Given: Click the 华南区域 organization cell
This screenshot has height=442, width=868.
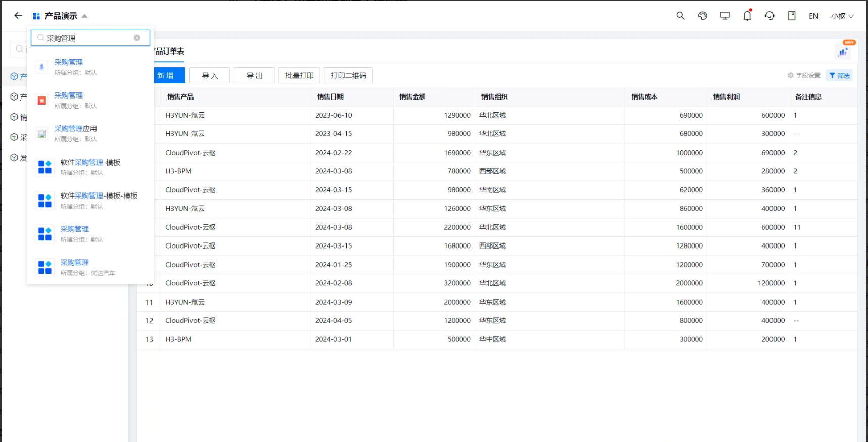Looking at the screenshot, I should click(x=550, y=190).
